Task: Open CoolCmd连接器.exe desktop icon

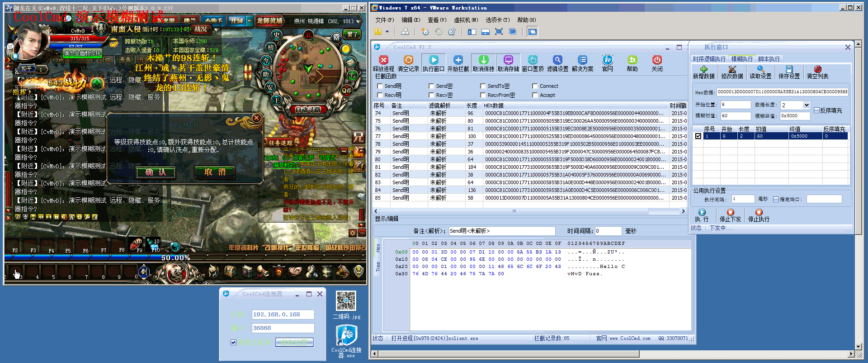Action: coord(346,341)
